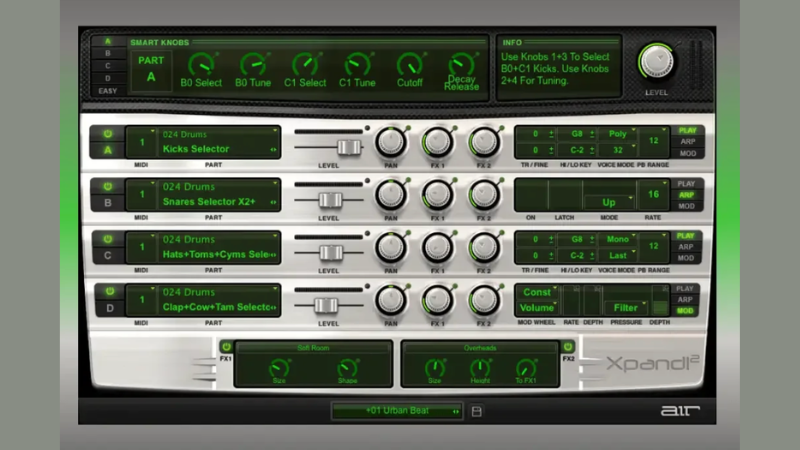Click Part C Level fader
The width and height of the screenshot is (800, 450).
(331, 253)
